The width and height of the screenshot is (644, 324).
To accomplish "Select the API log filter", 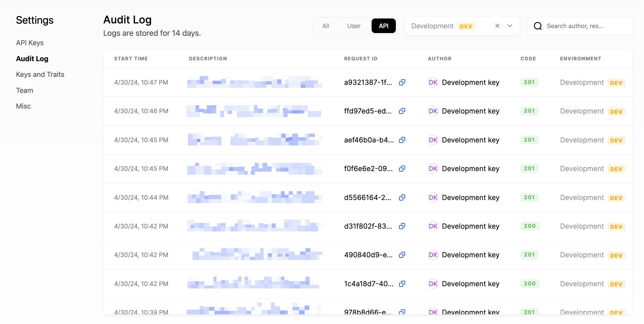I will tap(383, 26).
